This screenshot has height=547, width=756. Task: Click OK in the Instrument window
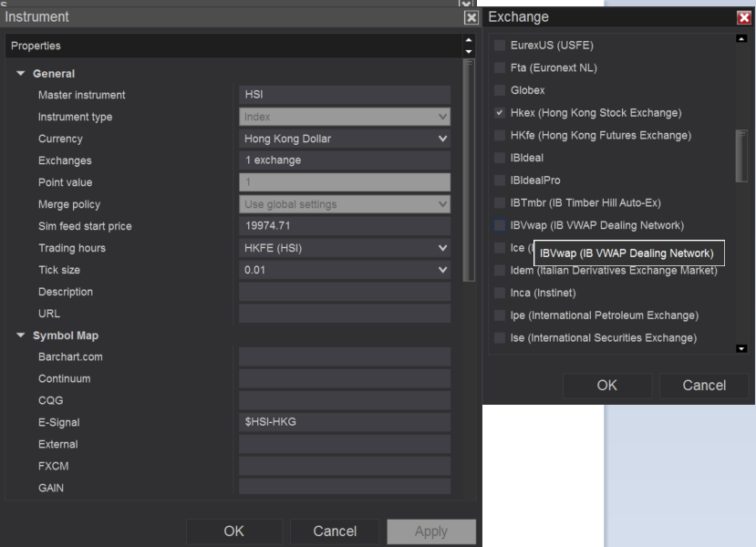tap(233, 532)
